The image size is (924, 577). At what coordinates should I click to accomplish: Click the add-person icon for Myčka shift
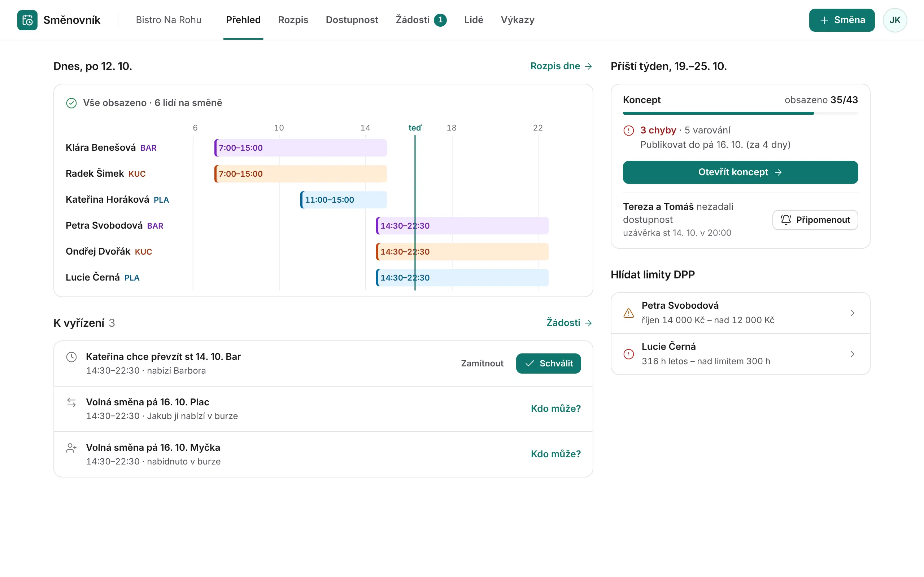pyautogui.click(x=71, y=448)
